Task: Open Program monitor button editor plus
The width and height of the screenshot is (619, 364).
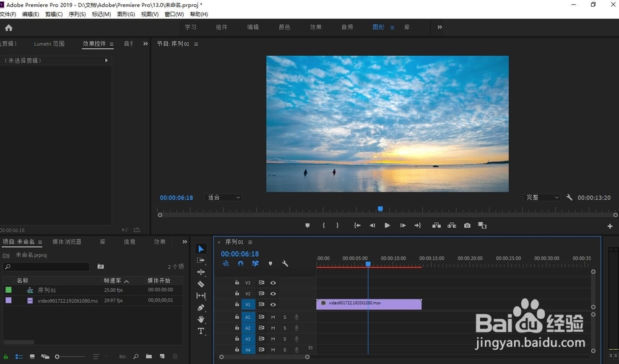Action: 610,226
